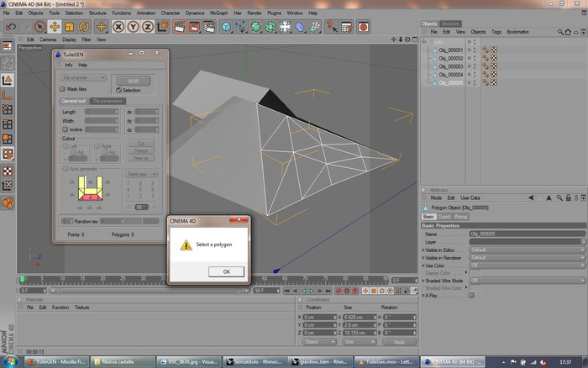Open the HyperNURBS generator icon
The height and width of the screenshot is (368, 588).
coord(255,27)
